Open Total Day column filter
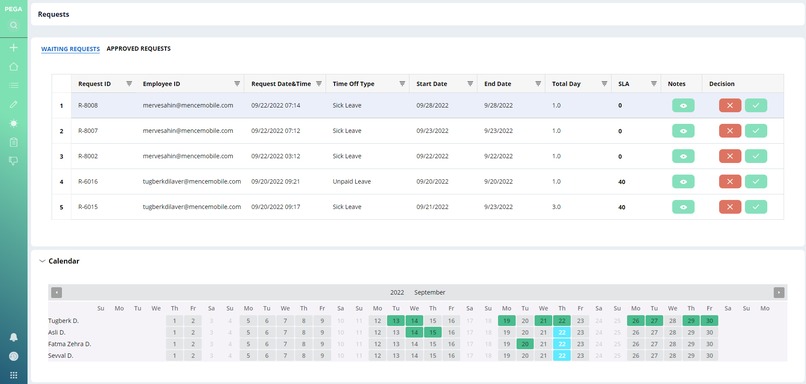Image resolution: width=806 pixels, height=384 pixels. (604, 84)
